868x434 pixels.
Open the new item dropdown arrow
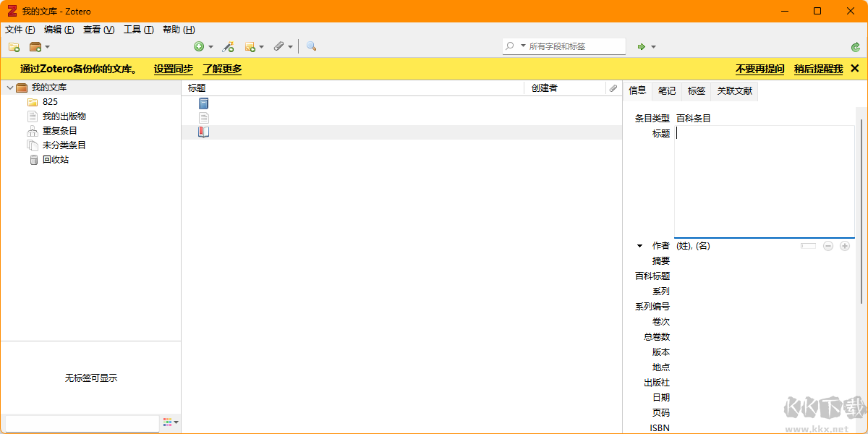210,46
